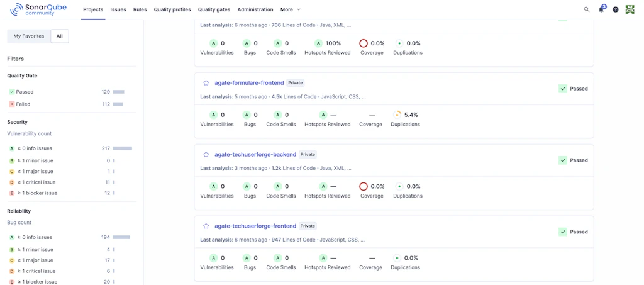
Task: Open the Projects tab
Action: 93,9
